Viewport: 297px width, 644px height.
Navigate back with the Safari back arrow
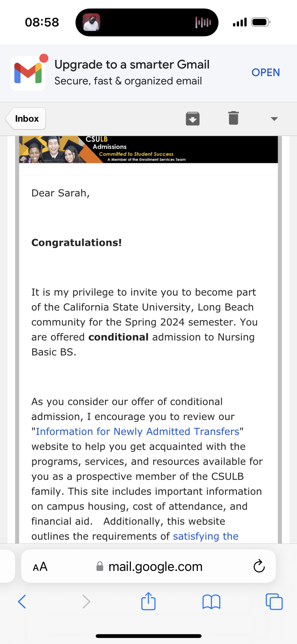pos(22,602)
